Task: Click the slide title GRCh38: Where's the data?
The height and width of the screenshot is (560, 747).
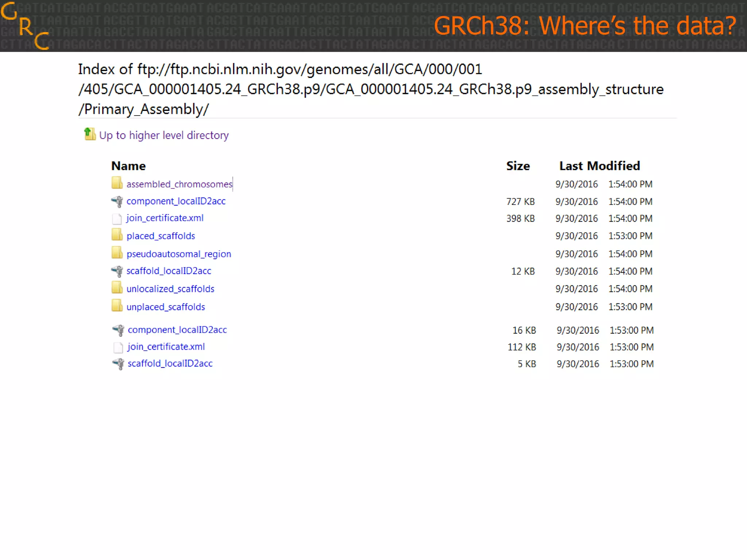Action: [585, 26]
